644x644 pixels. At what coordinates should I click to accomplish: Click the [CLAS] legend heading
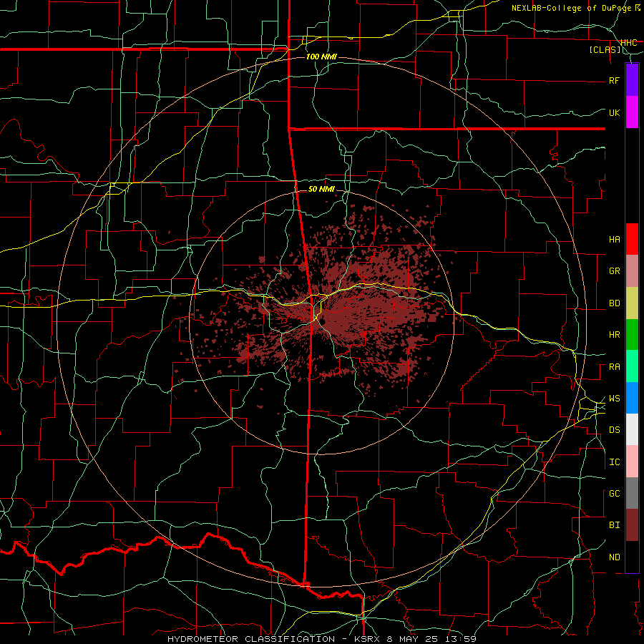[x=605, y=49]
